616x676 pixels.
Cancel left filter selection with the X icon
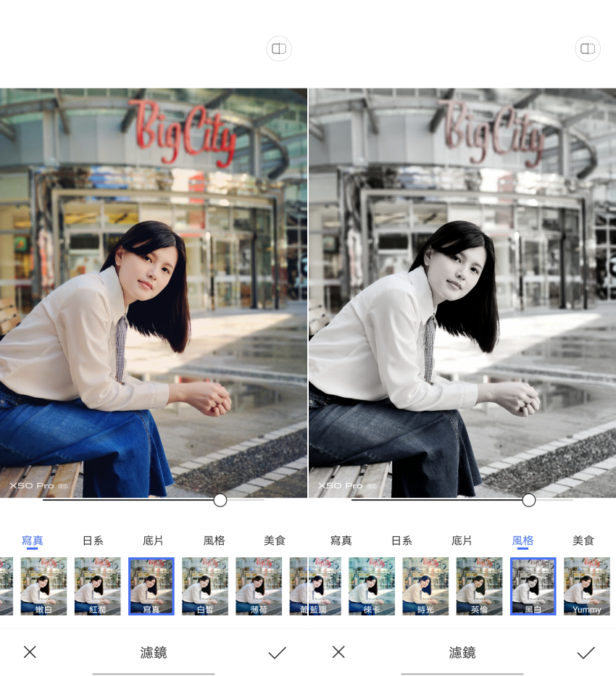point(30,652)
